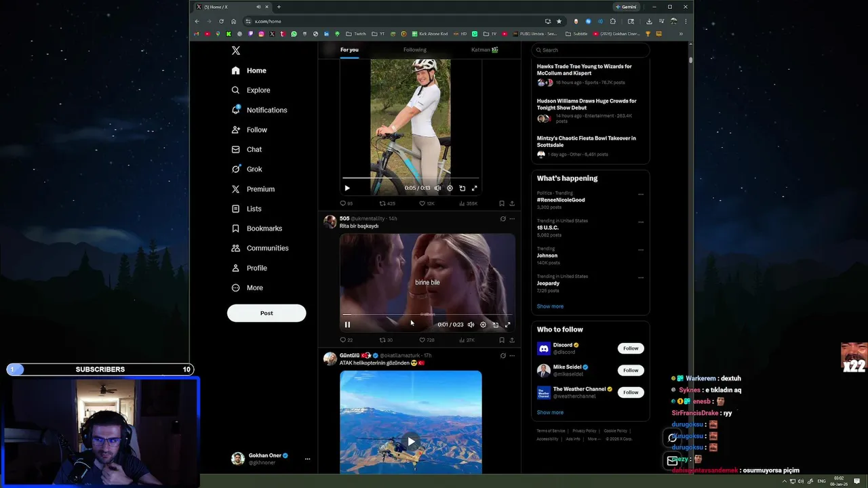
Task: Pause the playing 0:23 video
Action: click(347, 325)
